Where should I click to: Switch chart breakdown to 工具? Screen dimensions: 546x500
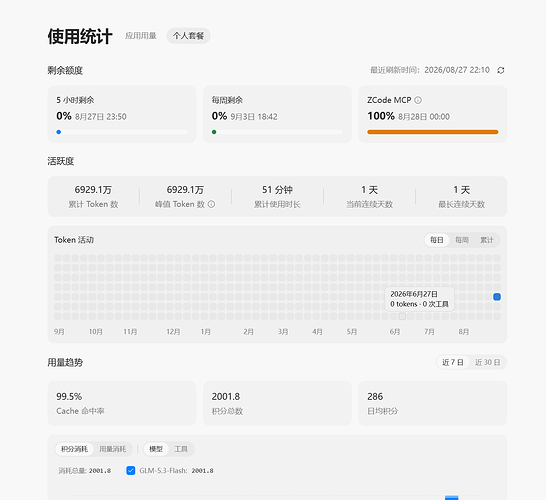pos(181,449)
